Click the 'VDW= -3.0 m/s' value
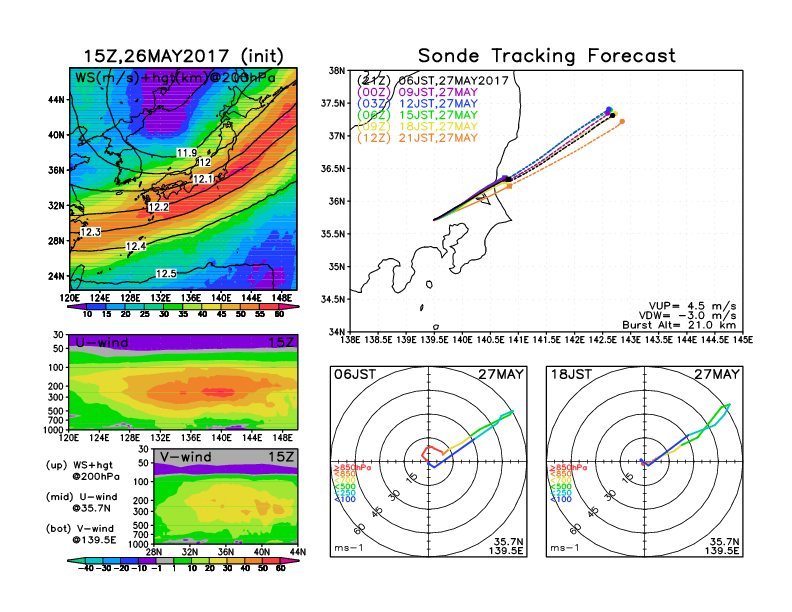The width and height of the screenshot is (792, 612). coord(687,316)
